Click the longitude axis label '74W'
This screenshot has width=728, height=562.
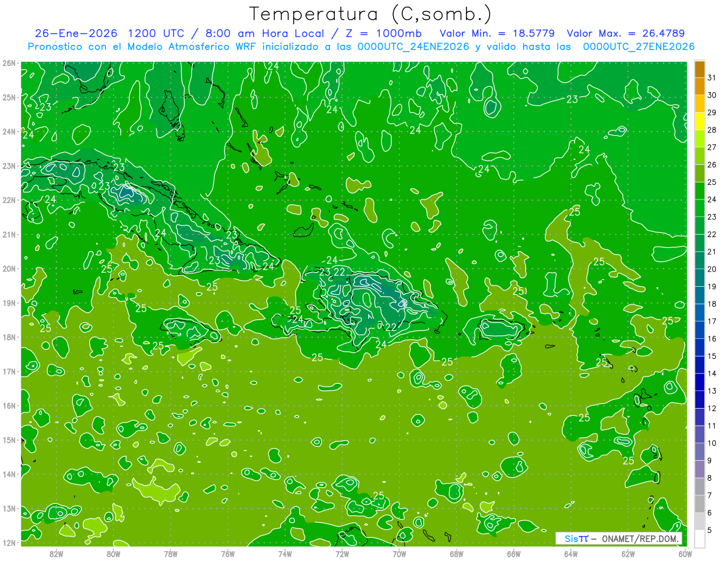285,554
